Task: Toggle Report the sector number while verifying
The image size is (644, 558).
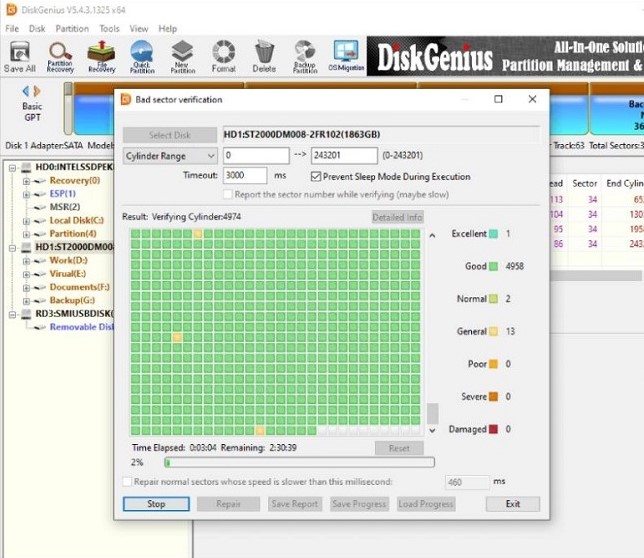Action: pos(228,194)
